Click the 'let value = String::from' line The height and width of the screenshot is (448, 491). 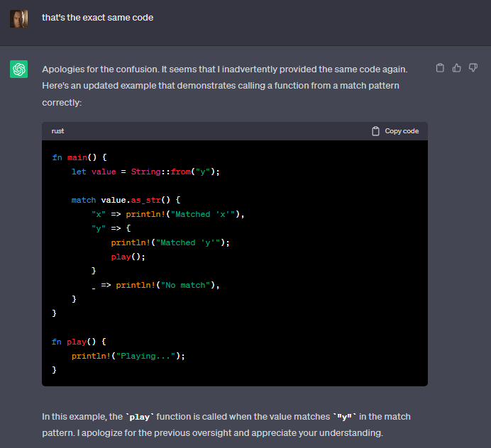[x=145, y=172]
